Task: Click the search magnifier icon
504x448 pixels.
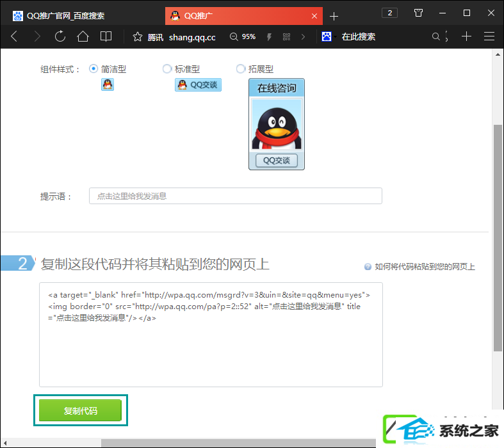Action: pyautogui.click(x=436, y=36)
